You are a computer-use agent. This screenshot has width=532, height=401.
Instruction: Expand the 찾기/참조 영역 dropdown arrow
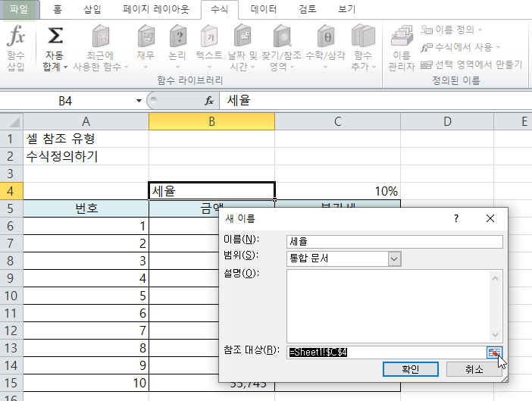click(292, 67)
